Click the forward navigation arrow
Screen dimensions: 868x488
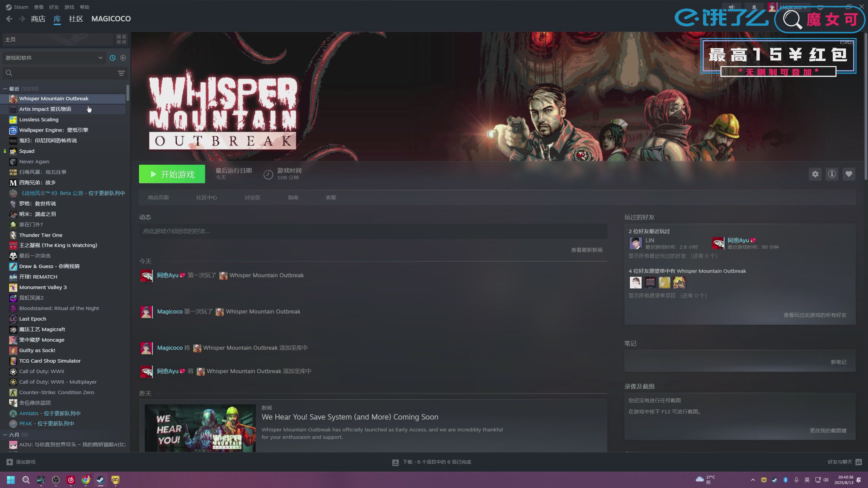[x=22, y=19]
